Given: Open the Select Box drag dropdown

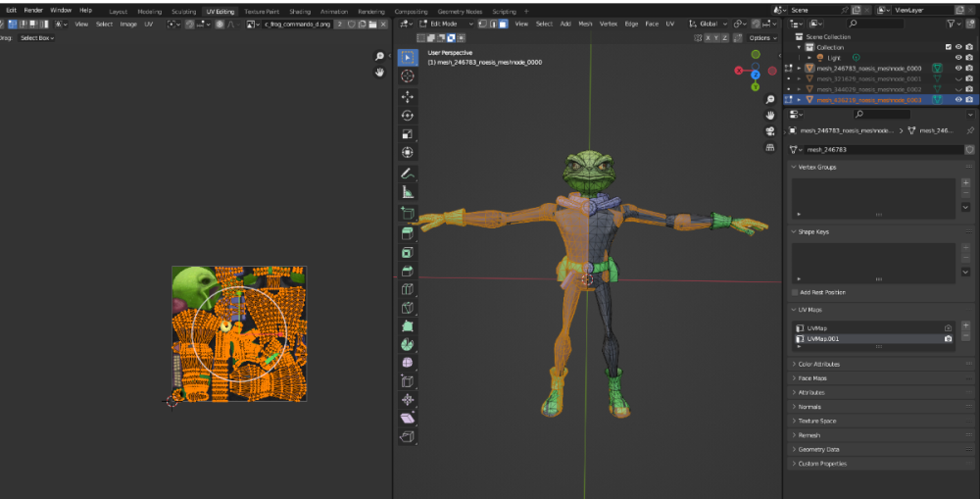Looking at the screenshot, I should coord(37,37).
